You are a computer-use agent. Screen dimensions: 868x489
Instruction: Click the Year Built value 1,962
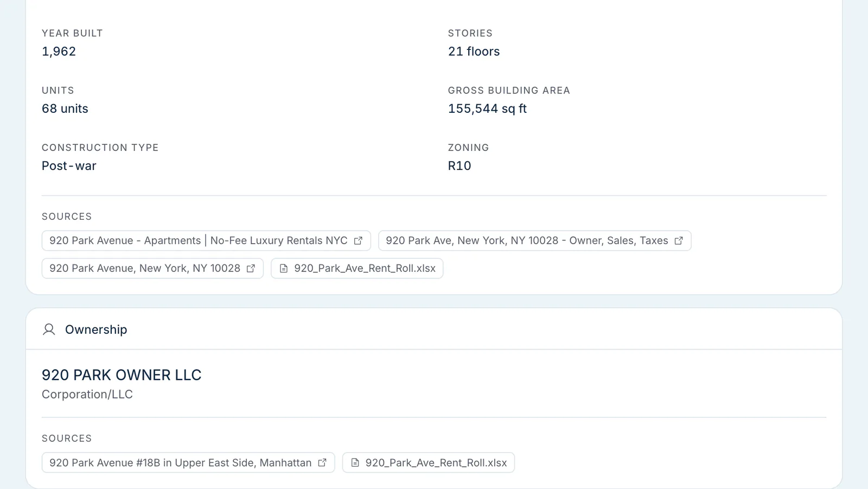pos(59,52)
